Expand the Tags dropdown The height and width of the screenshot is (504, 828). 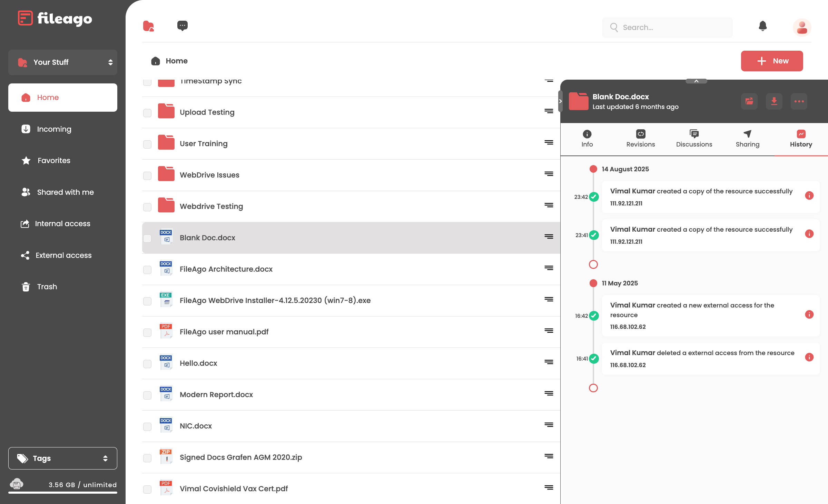click(x=63, y=458)
